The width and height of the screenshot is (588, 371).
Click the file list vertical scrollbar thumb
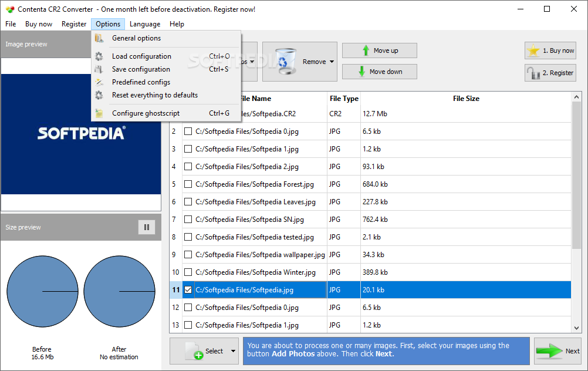click(576, 175)
